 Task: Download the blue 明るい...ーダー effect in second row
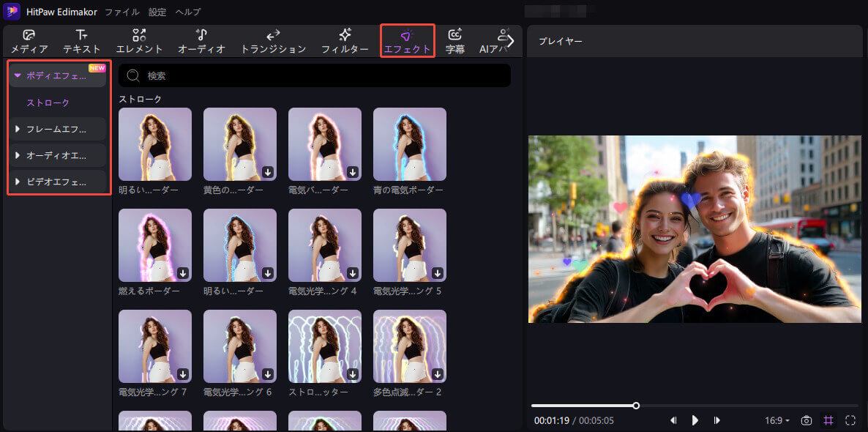[268, 273]
